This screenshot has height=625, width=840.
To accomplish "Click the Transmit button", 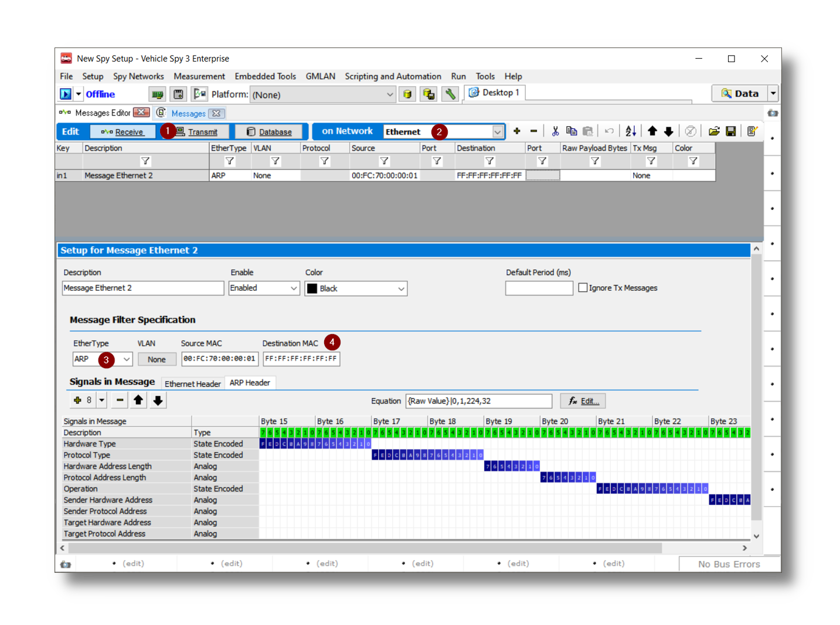I will coord(197,132).
